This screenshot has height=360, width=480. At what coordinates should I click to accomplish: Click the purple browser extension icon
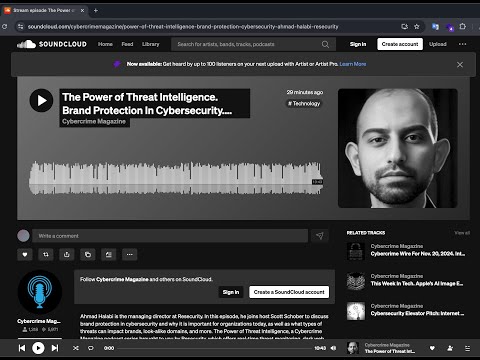click(450, 27)
